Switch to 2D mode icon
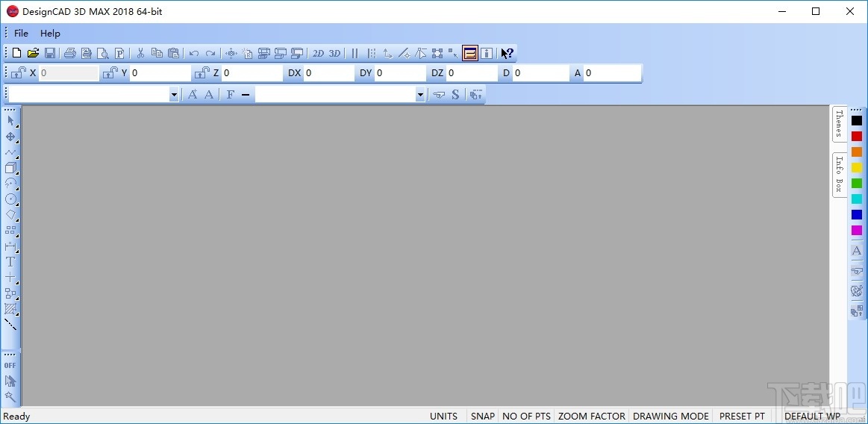This screenshot has height=424, width=868. tap(318, 53)
